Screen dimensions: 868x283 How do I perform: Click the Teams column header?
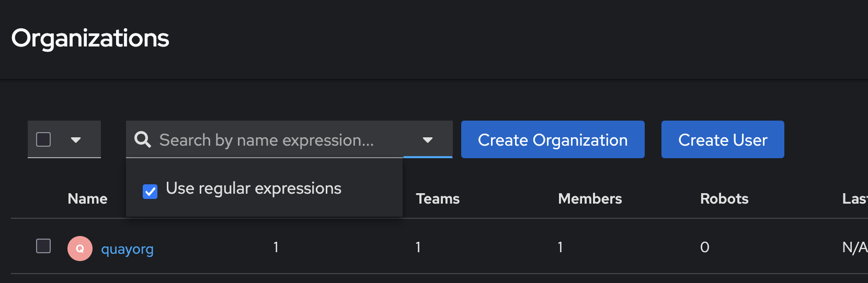[x=438, y=199]
